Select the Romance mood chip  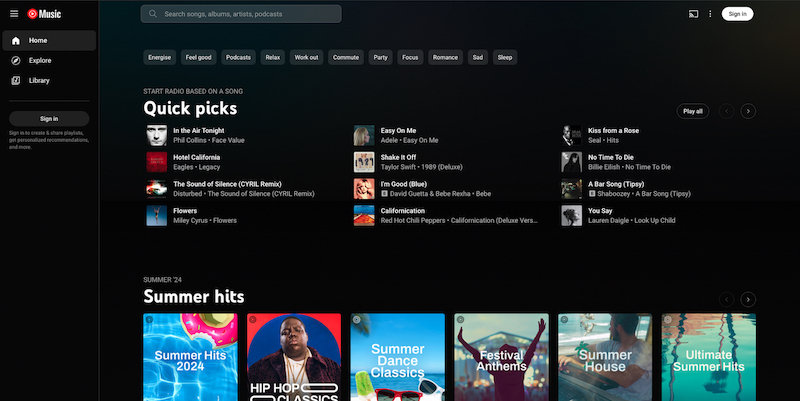[x=445, y=57]
